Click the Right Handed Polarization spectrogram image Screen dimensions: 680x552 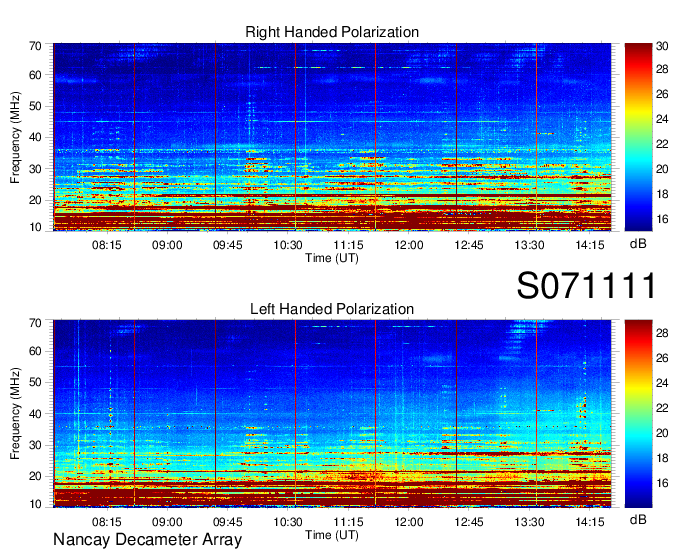click(332, 137)
